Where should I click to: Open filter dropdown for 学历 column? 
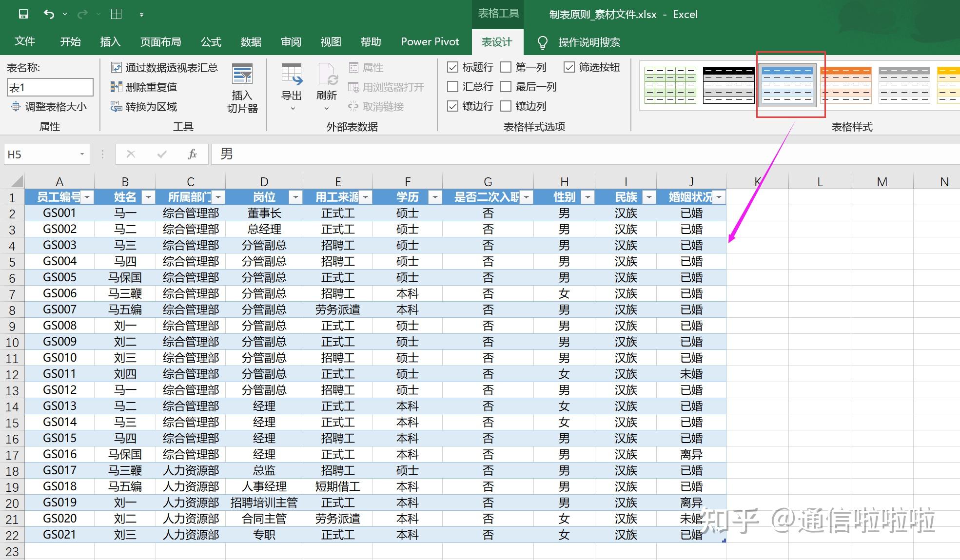click(435, 197)
